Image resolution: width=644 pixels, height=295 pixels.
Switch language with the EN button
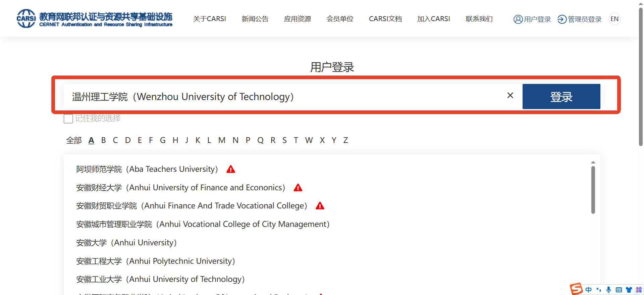pos(614,19)
